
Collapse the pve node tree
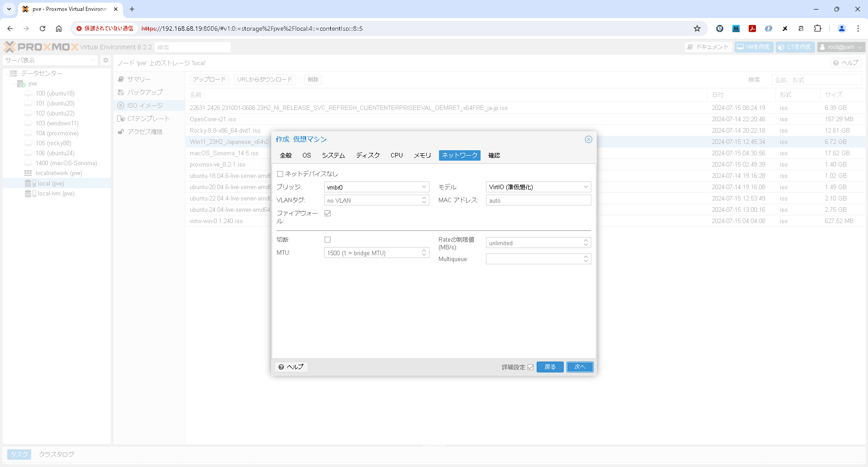[x=14, y=84]
